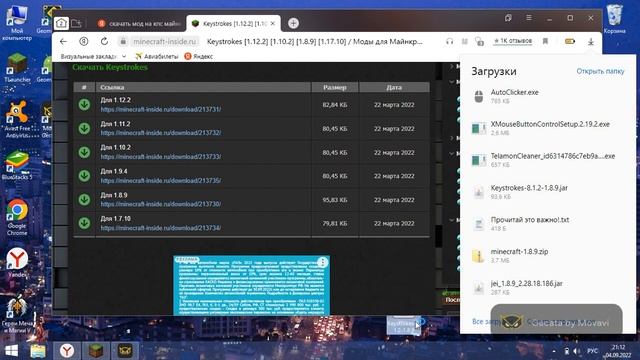Click the green download arrow for 1.8.9
This screenshot has height=360, width=640.
(84, 200)
